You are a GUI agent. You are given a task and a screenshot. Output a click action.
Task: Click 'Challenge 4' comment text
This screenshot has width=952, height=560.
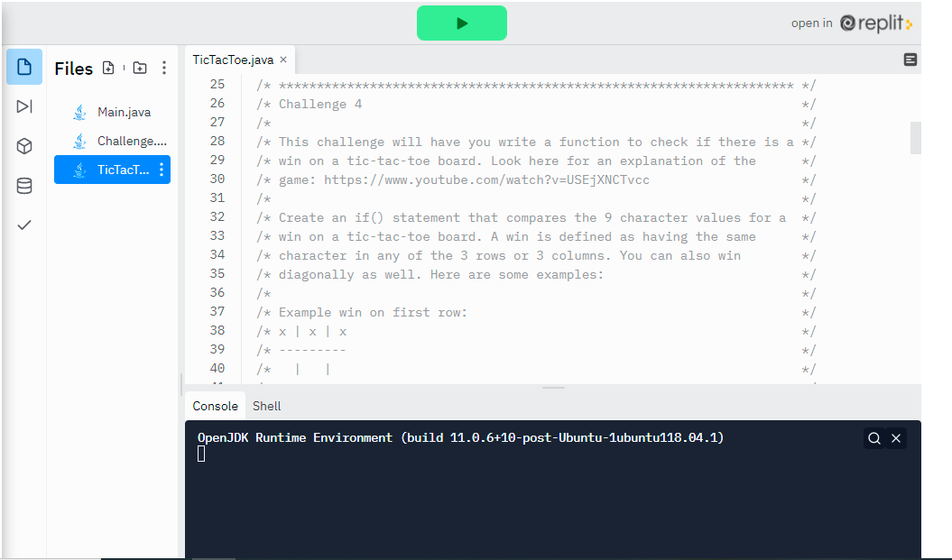tap(320, 104)
